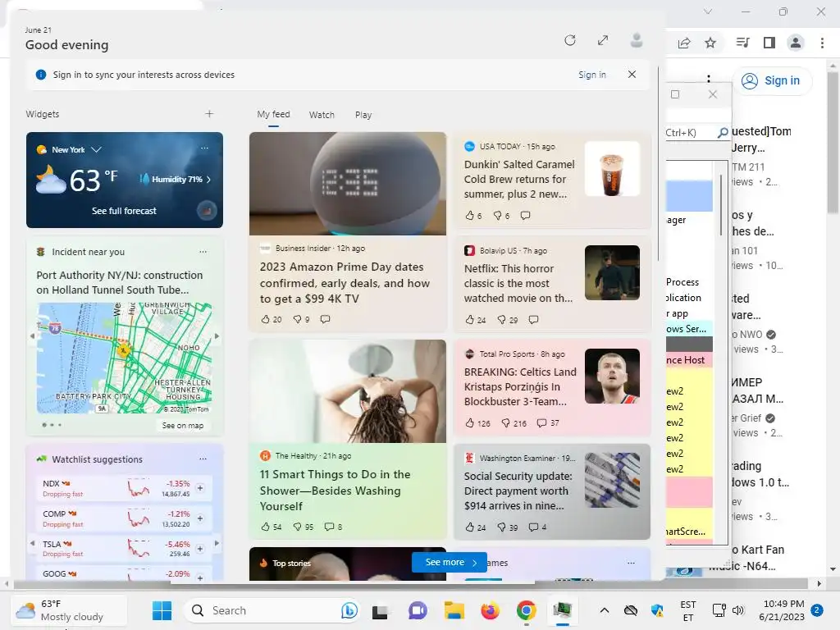Open Chrome profile icon
The width and height of the screenshot is (840, 630).
(796, 43)
